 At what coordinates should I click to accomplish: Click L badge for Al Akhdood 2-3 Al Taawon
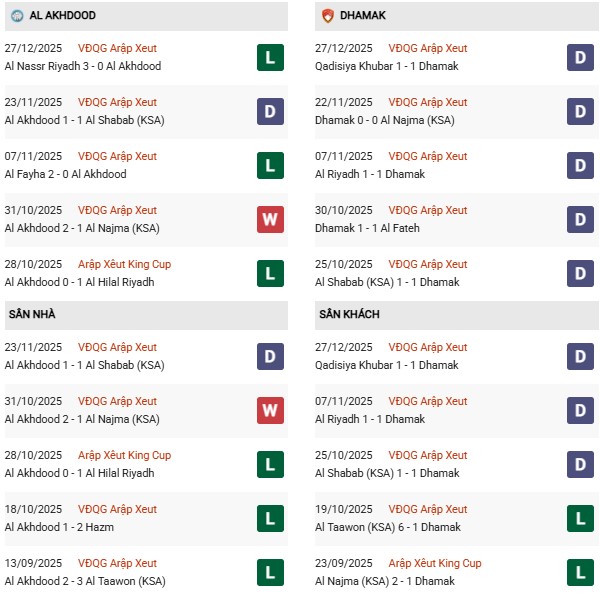pyautogui.click(x=270, y=572)
